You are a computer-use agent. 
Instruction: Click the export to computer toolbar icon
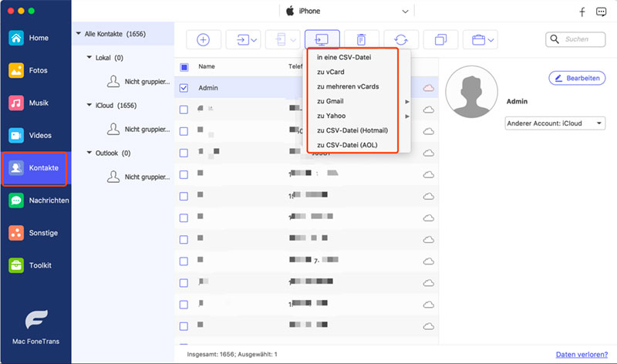coord(322,40)
